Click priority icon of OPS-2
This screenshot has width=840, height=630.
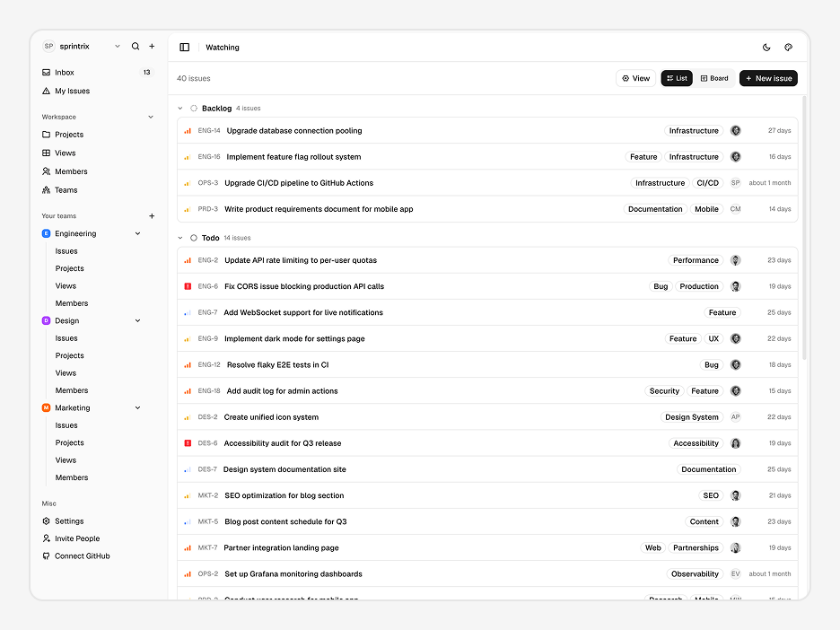pos(188,574)
